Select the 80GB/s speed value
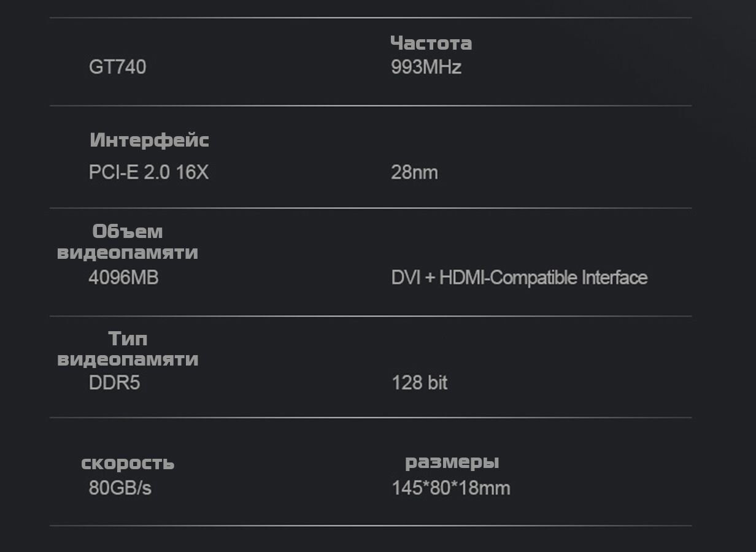The image size is (756, 552). tap(120, 488)
